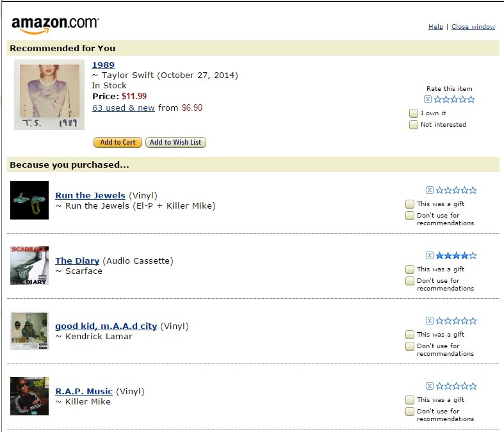Click the Amazon.com logo

(55, 24)
